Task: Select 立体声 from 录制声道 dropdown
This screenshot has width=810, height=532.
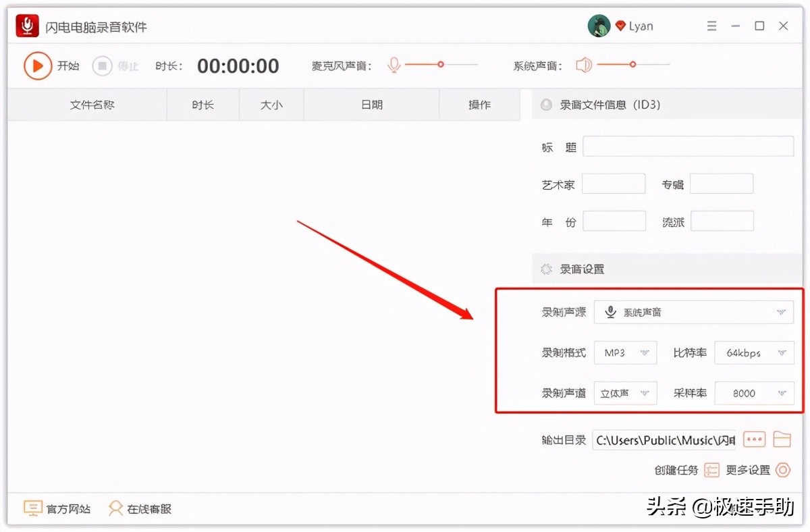Action: (625, 393)
